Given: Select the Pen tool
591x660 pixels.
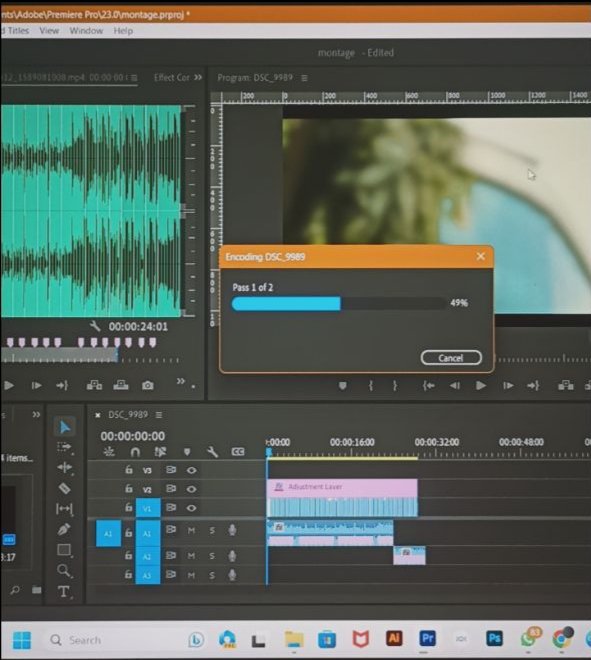Looking at the screenshot, I should click(64, 529).
